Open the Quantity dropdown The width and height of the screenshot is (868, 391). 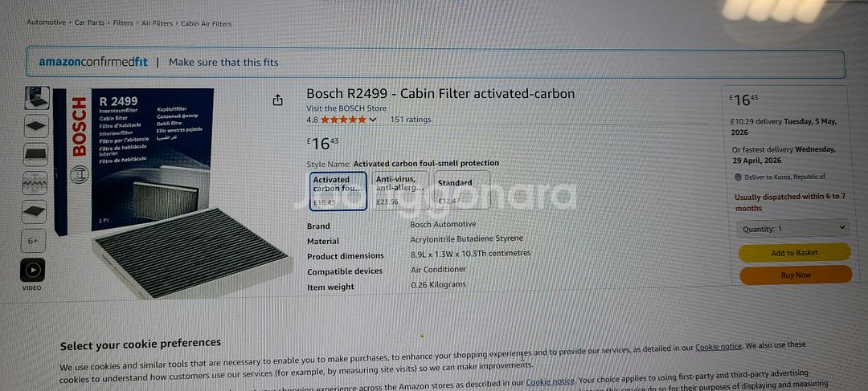pyautogui.click(x=792, y=228)
